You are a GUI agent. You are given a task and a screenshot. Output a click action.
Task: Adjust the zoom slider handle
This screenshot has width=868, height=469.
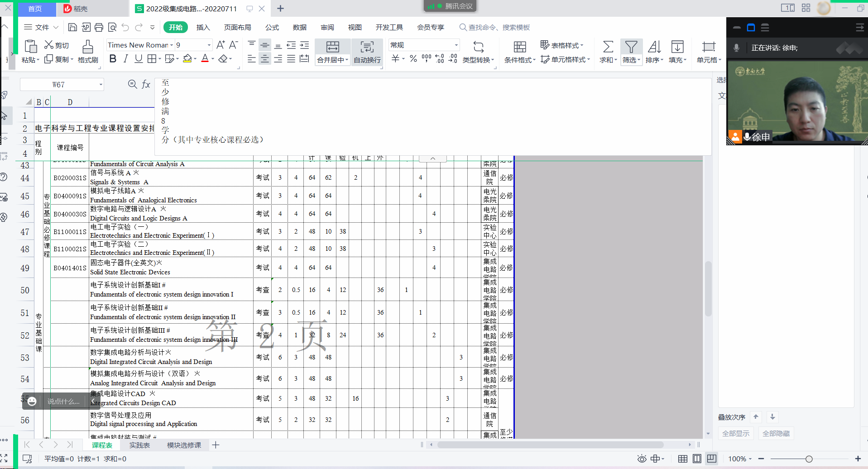tap(809, 459)
